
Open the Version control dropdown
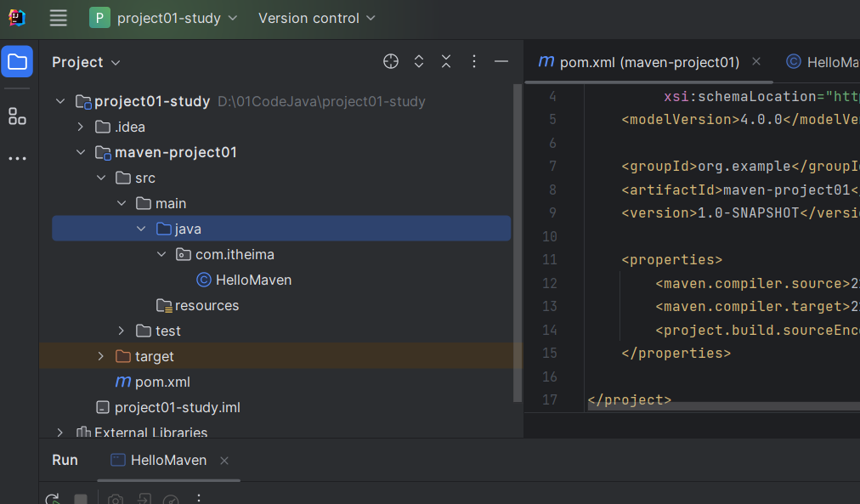click(x=316, y=18)
